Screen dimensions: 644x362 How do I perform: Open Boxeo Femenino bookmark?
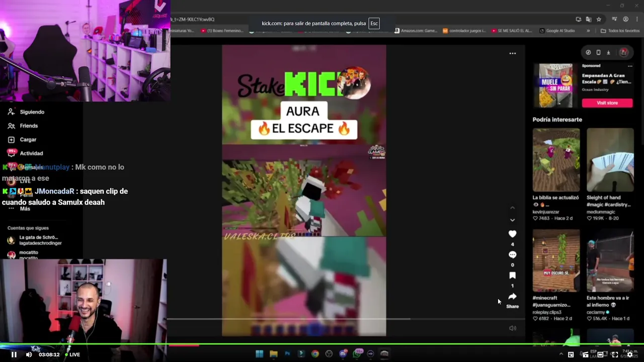tap(223, 31)
